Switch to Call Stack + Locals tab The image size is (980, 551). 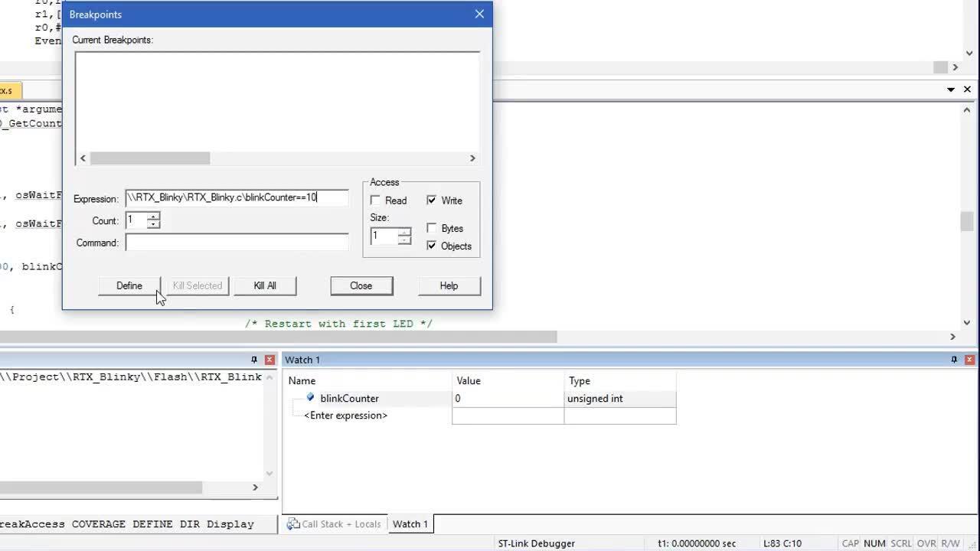click(334, 524)
